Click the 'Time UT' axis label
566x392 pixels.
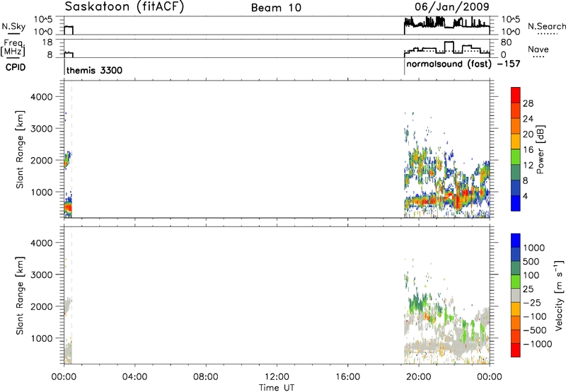tap(277, 388)
